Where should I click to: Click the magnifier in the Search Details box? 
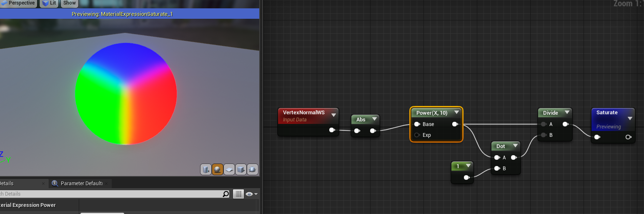click(226, 194)
